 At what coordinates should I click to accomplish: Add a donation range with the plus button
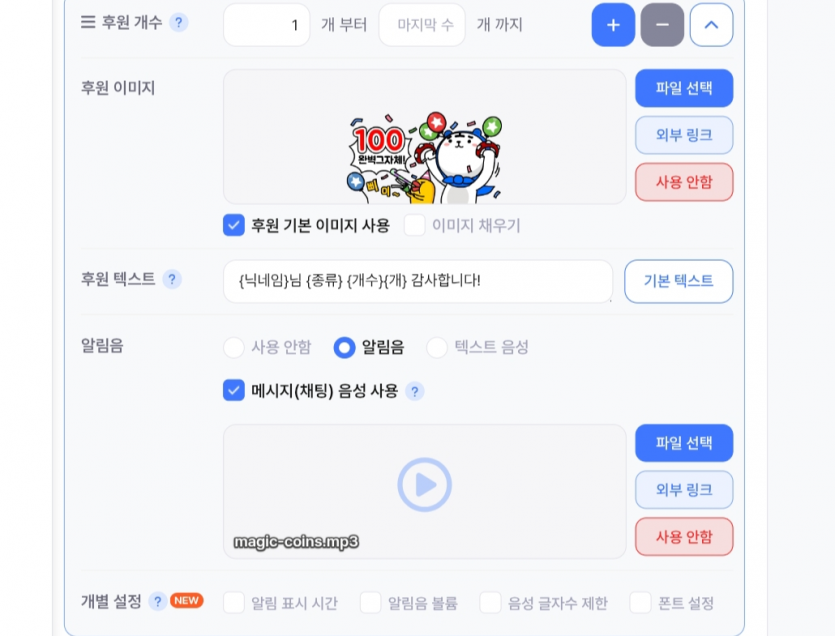tap(613, 25)
